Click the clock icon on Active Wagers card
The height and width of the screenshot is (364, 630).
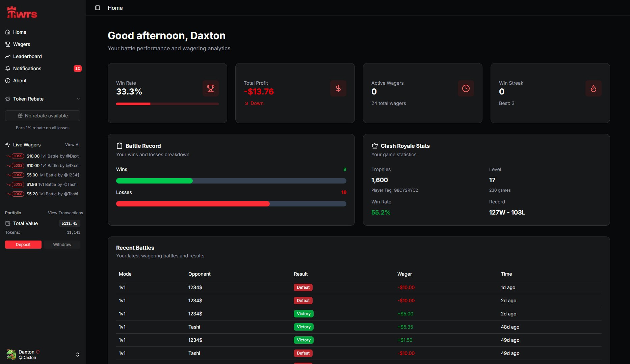tap(466, 88)
